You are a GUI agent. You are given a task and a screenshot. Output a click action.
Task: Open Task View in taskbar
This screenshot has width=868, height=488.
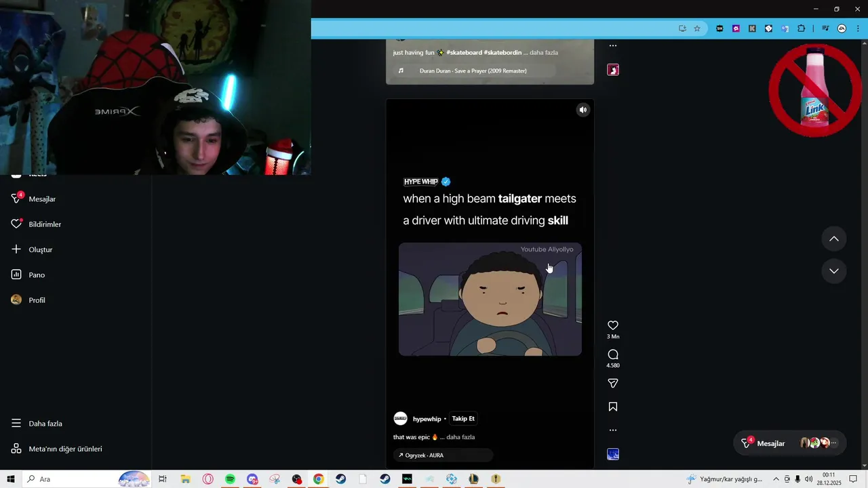[163, 479]
